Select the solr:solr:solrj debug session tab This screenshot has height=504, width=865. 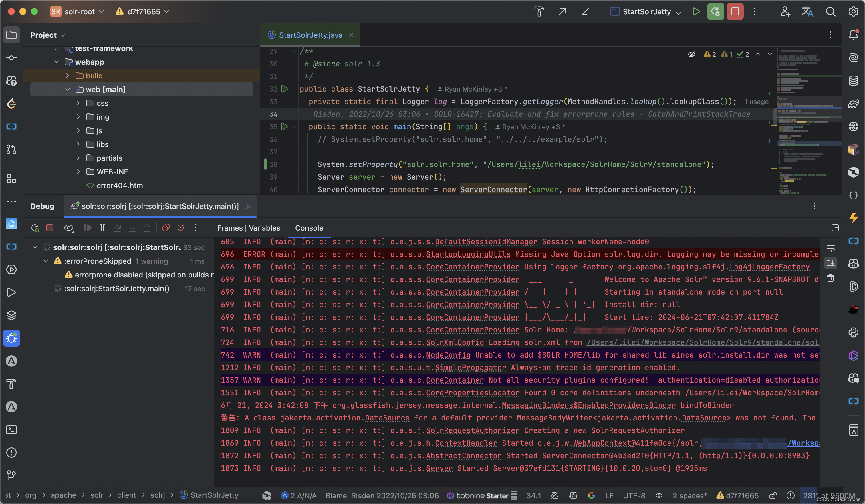[160, 206]
